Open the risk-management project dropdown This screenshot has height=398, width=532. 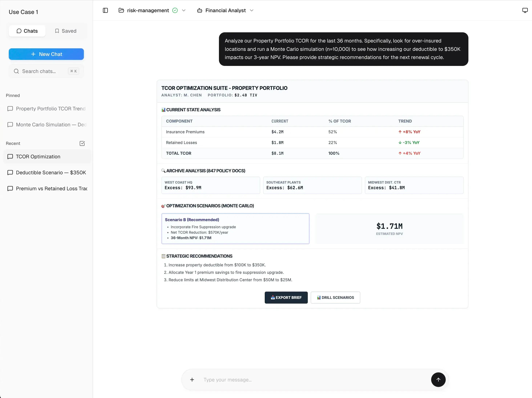pos(184,10)
